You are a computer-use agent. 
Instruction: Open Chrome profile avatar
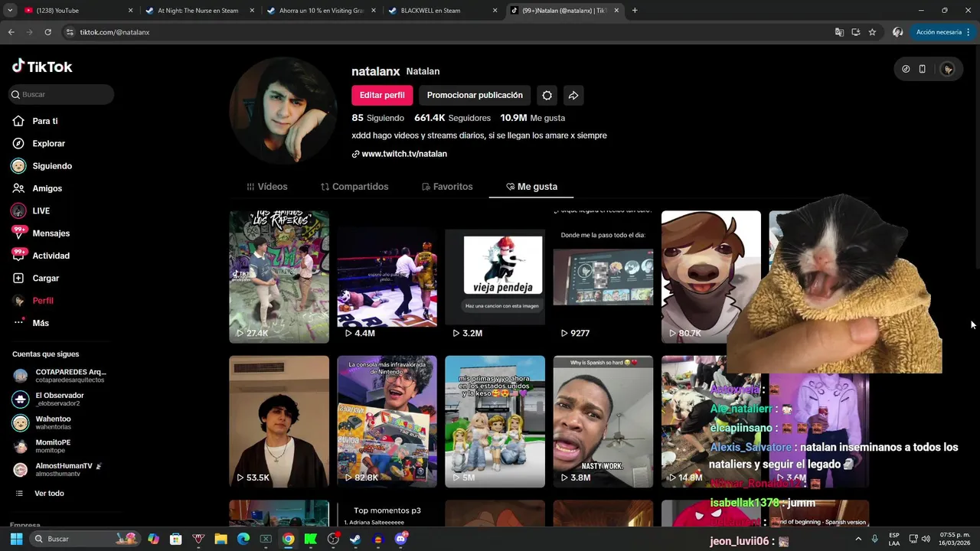point(898,32)
